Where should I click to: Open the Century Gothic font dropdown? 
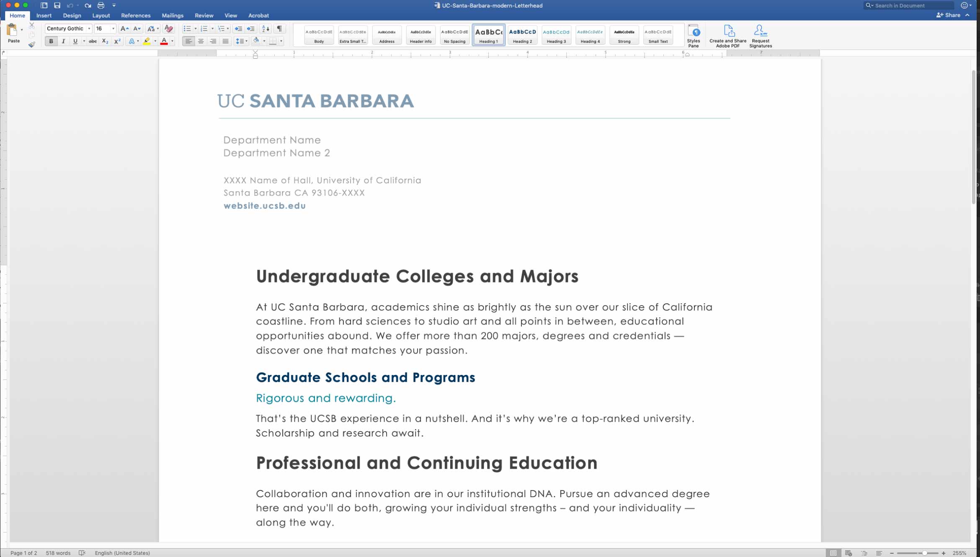[89, 28]
